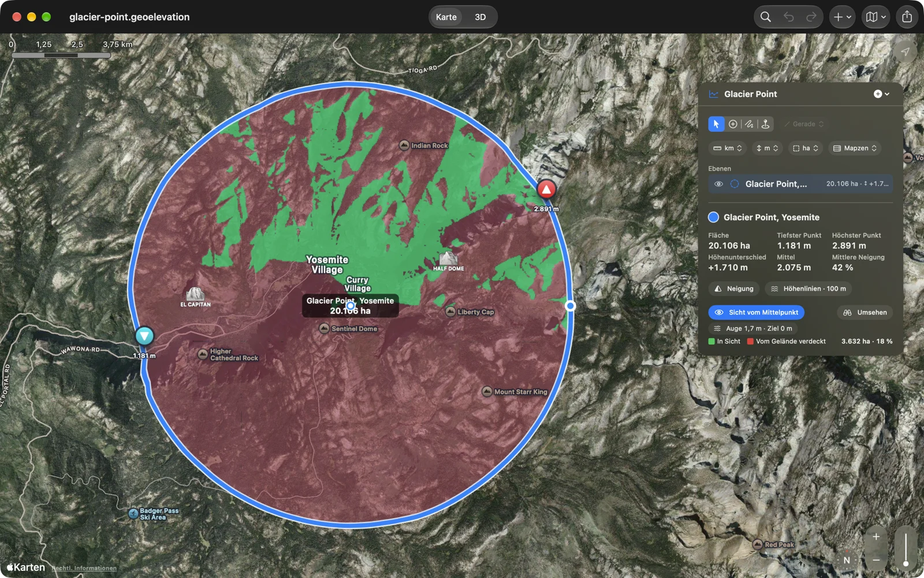Image resolution: width=924 pixels, height=578 pixels.
Task: Select the pin location marker tool
Action: pyautogui.click(x=766, y=124)
